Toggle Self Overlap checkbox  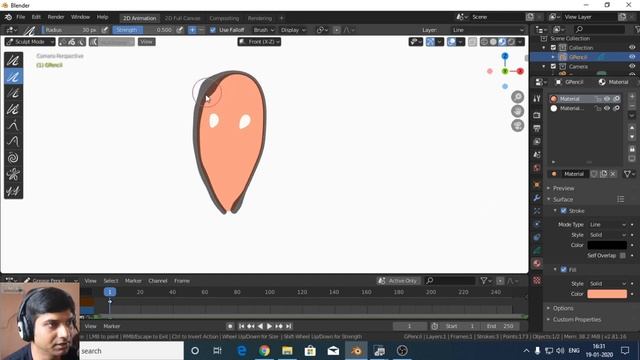pyautogui.click(x=622, y=255)
